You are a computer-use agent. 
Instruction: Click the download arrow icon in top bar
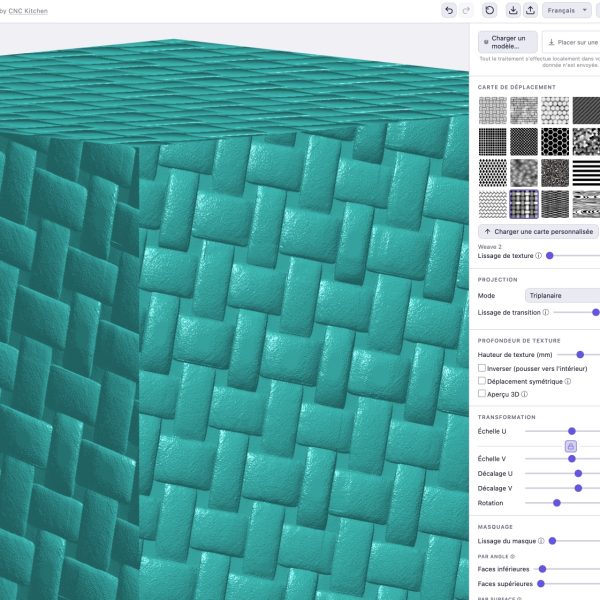[x=513, y=10]
